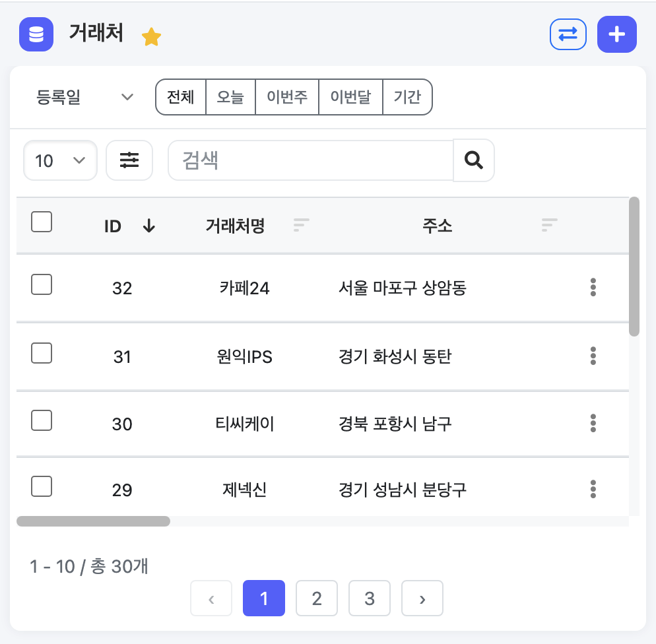The height and width of the screenshot is (644, 656).
Task: Switch the date filter to 오늘
Action: (x=230, y=96)
